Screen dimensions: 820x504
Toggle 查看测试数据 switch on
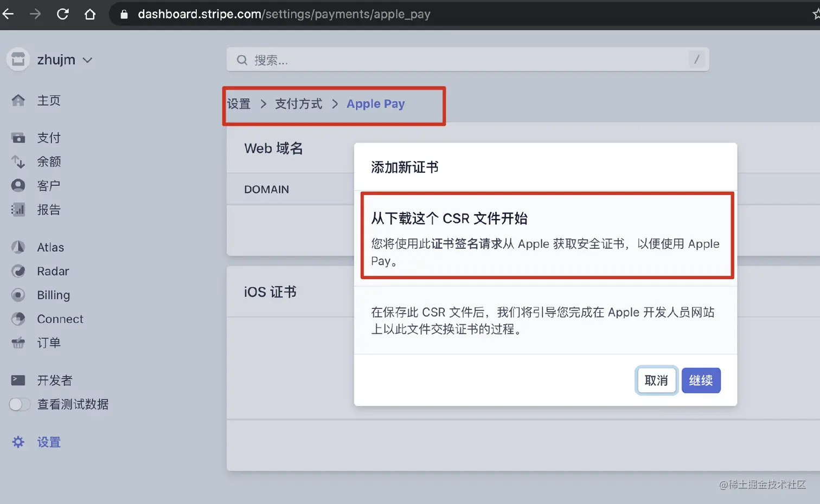[x=20, y=404]
